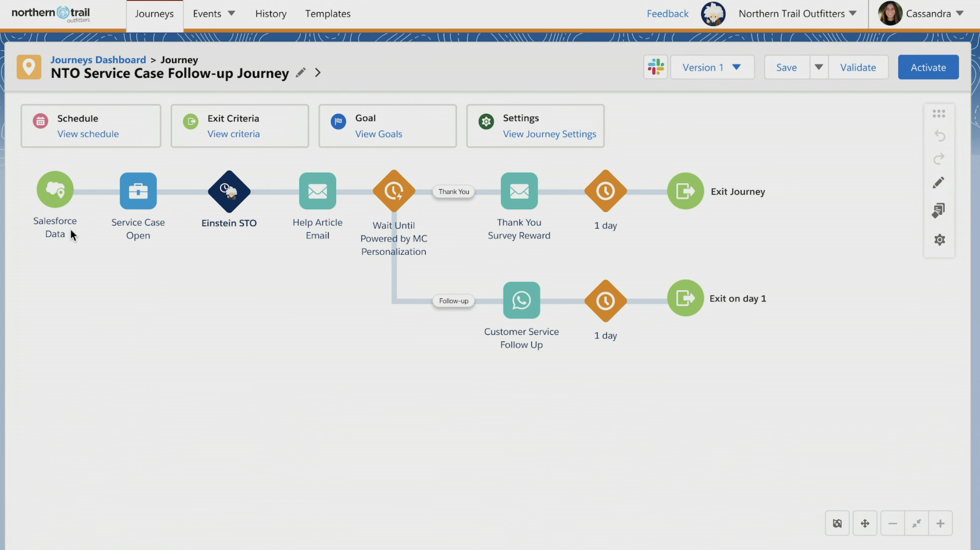This screenshot has height=550, width=980.
Task: Zoom out with the minus button
Action: (x=893, y=523)
